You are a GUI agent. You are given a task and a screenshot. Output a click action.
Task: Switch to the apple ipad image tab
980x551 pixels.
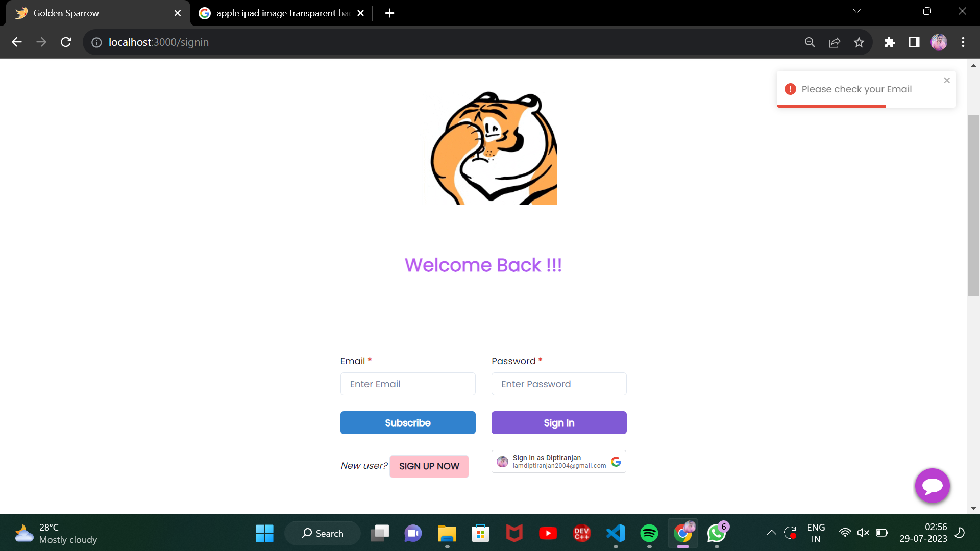[x=276, y=13]
